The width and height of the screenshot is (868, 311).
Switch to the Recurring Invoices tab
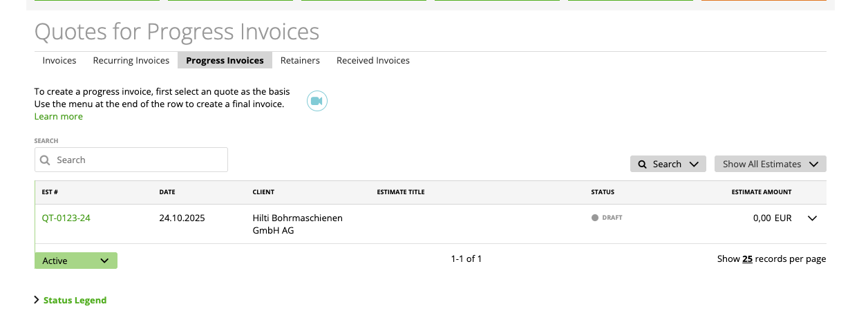pyautogui.click(x=131, y=60)
